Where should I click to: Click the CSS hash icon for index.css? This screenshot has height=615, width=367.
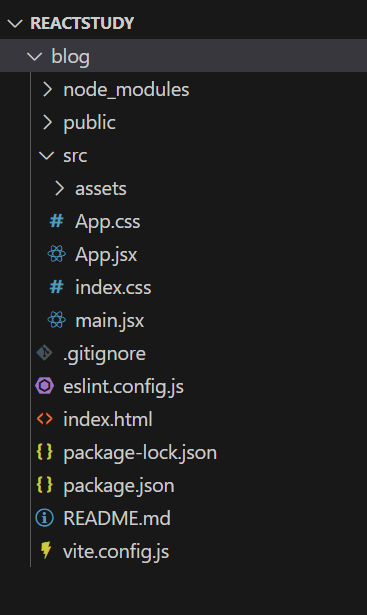tap(56, 287)
